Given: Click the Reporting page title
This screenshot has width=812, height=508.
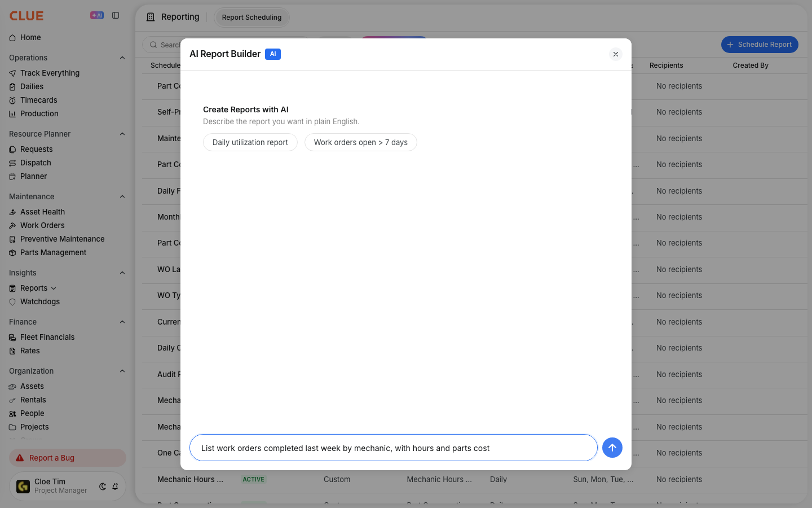Looking at the screenshot, I should pyautogui.click(x=180, y=17).
